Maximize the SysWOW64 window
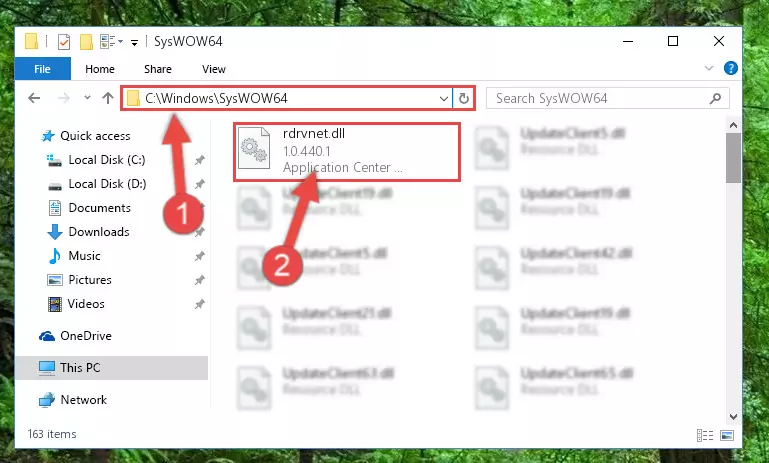The height and width of the screenshot is (463, 769). click(673, 41)
